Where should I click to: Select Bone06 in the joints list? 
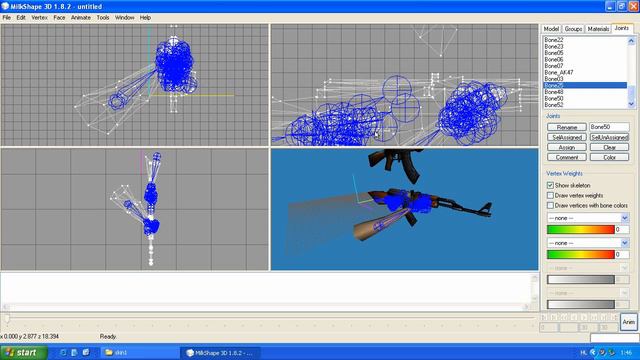pyautogui.click(x=585, y=59)
